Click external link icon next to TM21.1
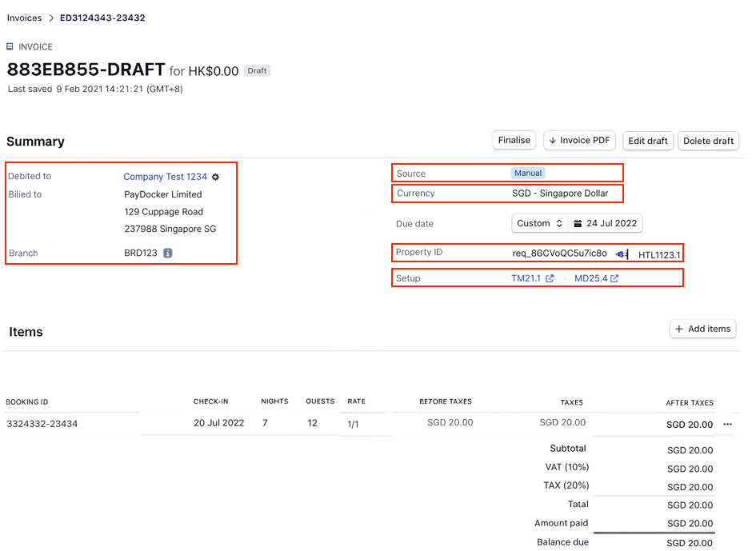 click(550, 279)
